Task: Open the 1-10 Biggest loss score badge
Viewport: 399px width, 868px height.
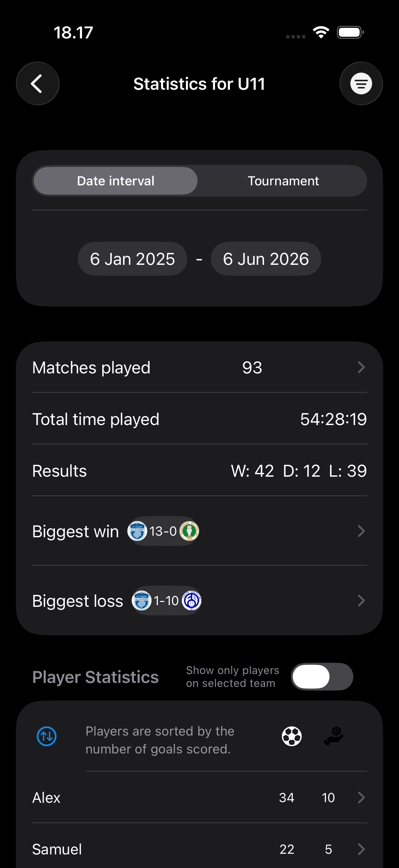Action: [166, 601]
